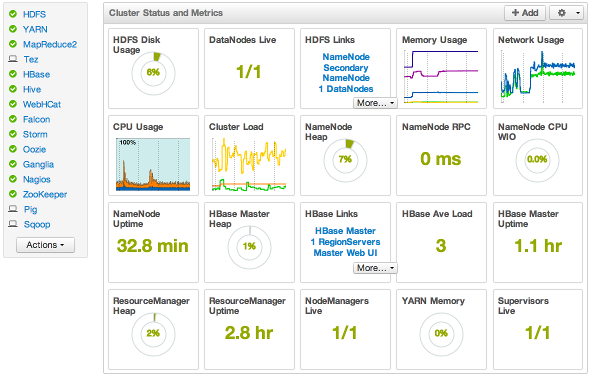This screenshot has height=376, width=591.
Task: Open the Network Usage graph thumbnail
Action: (538, 76)
